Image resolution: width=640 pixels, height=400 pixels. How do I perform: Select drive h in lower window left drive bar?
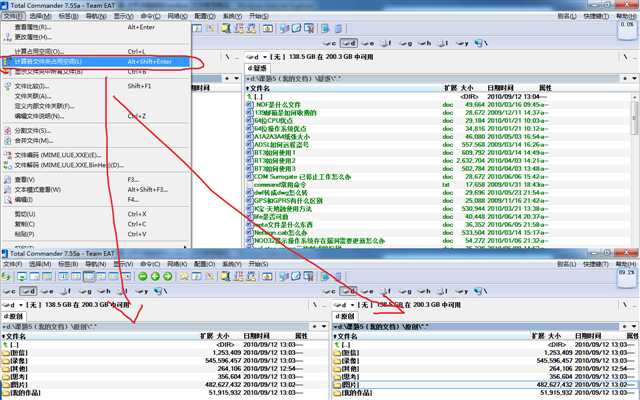[x=104, y=291]
